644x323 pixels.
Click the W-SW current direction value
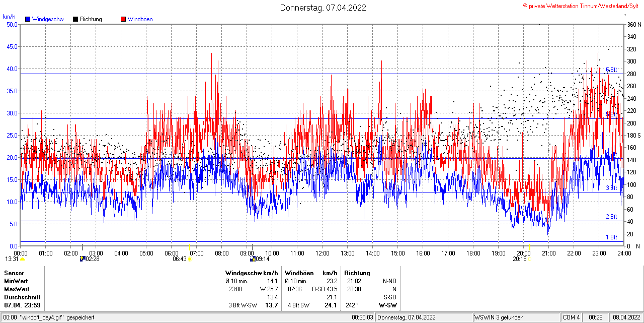(387, 305)
